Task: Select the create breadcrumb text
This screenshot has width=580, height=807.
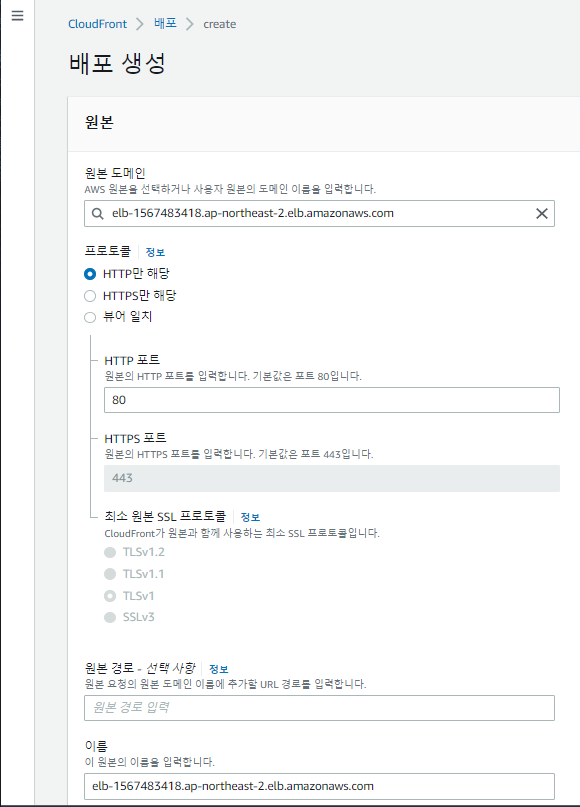Action: pos(220,24)
